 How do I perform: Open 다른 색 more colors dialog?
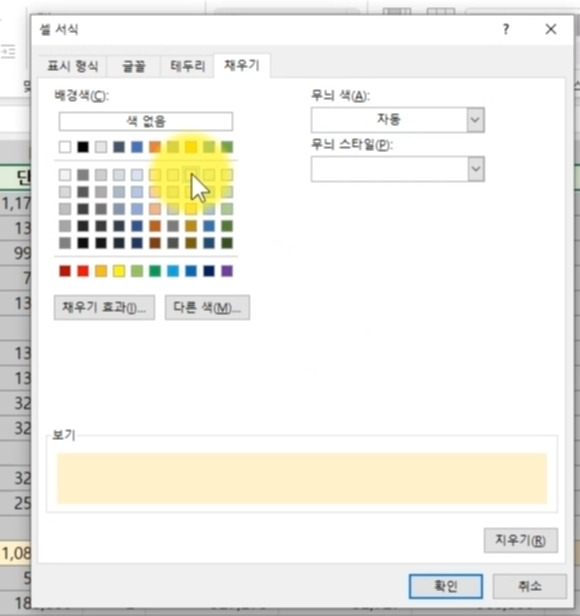click(207, 307)
